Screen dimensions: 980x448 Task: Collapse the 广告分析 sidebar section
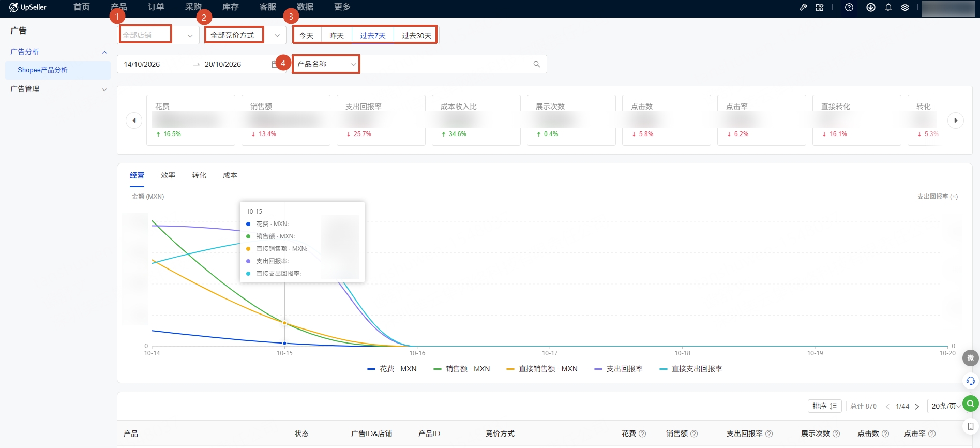(x=58, y=52)
